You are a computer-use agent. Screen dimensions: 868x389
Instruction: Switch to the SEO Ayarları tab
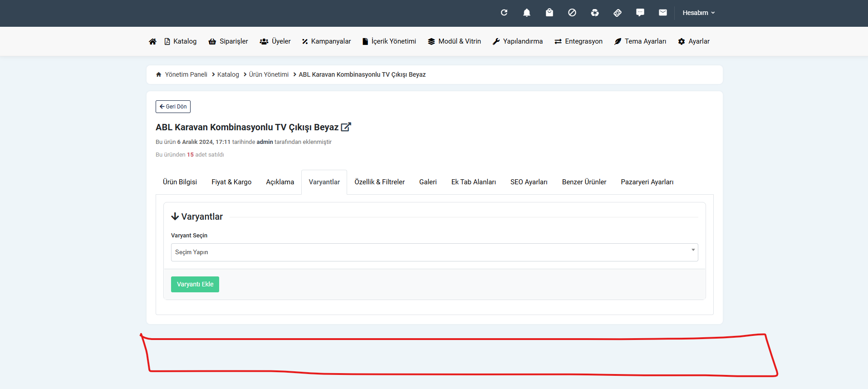tap(529, 182)
